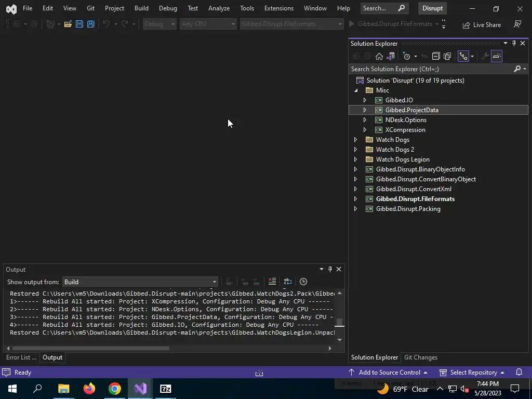Screen dimensions: 532x399
Task: Click the Save All toolbar icon
Action: (91, 24)
